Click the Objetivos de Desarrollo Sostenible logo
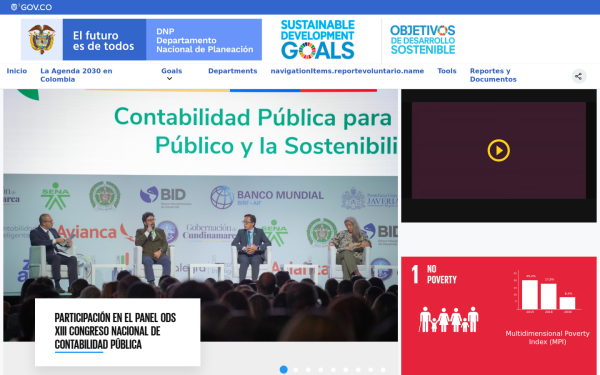The width and height of the screenshot is (600, 375). click(x=422, y=40)
